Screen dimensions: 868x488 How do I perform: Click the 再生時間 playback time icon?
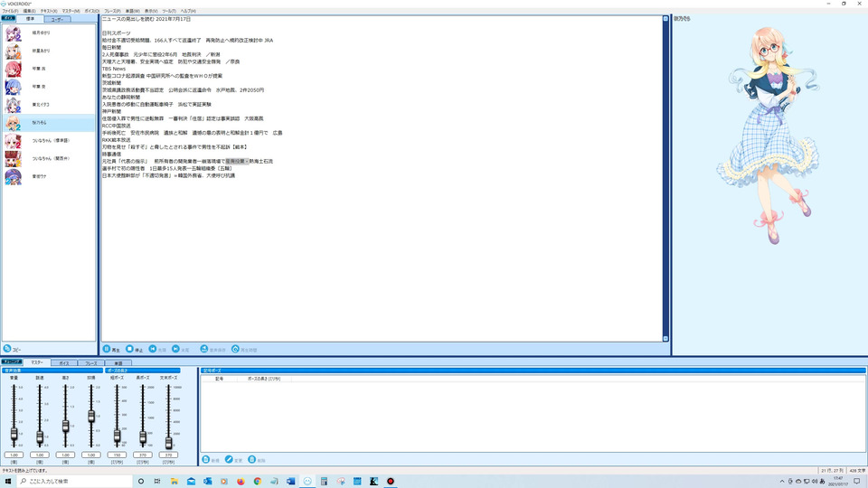[x=235, y=349]
